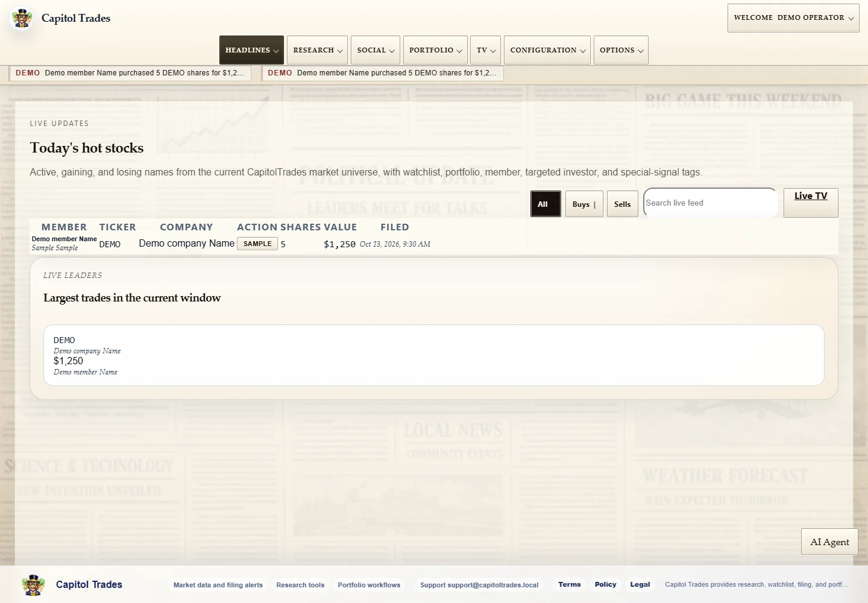
Task: Click the $1,250 value in the trade row
Action: click(339, 244)
